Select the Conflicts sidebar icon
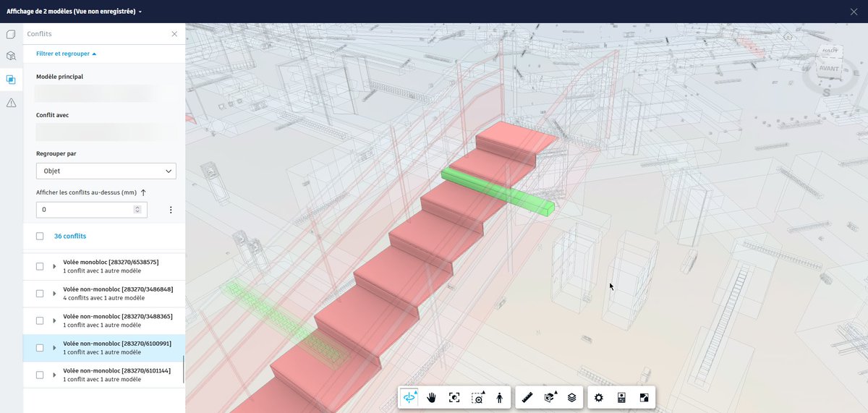 (11, 80)
